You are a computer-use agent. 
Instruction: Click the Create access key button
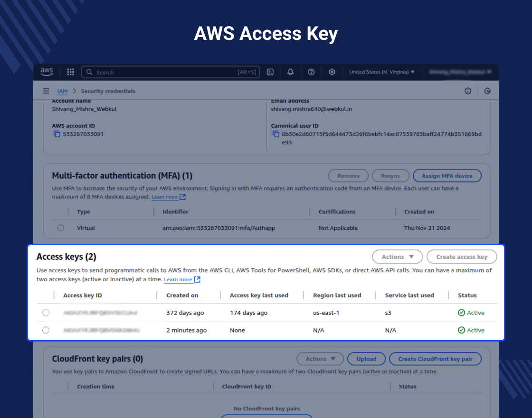462,257
